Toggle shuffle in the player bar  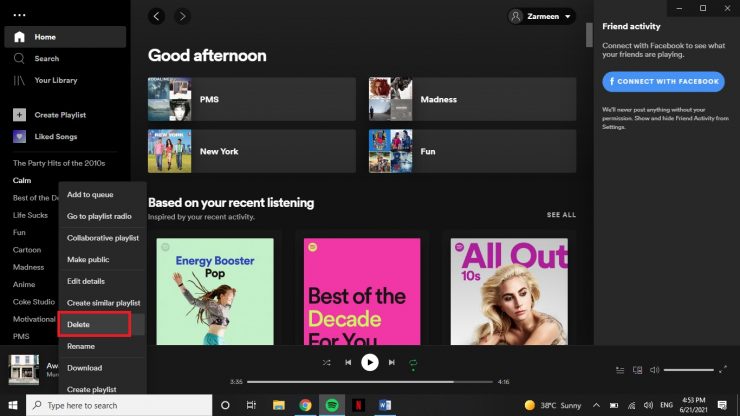327,363
